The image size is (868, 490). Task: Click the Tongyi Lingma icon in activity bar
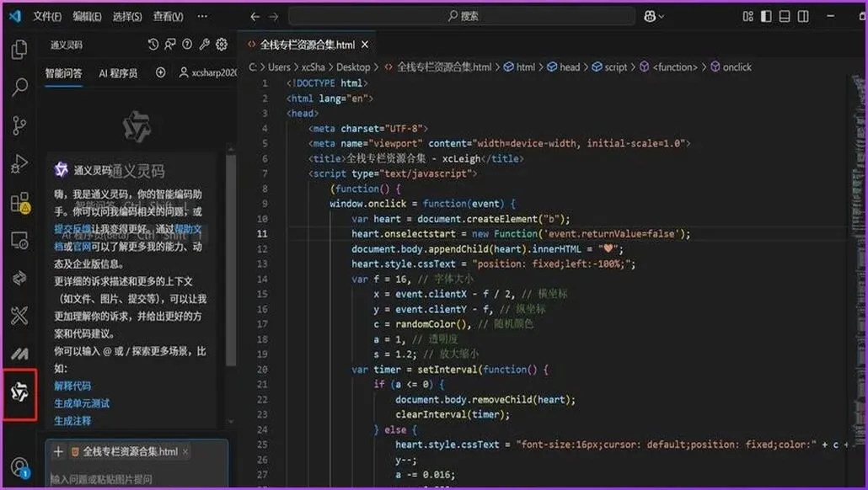click(19, 392)
